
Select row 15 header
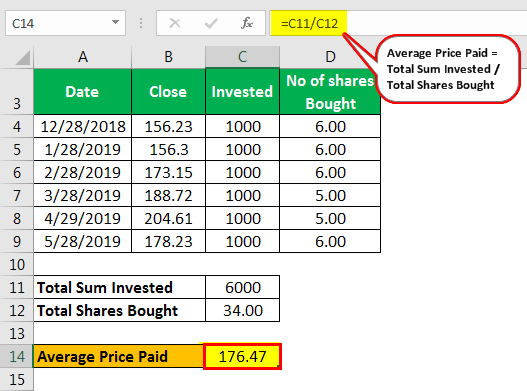click(x=16, y=380)
